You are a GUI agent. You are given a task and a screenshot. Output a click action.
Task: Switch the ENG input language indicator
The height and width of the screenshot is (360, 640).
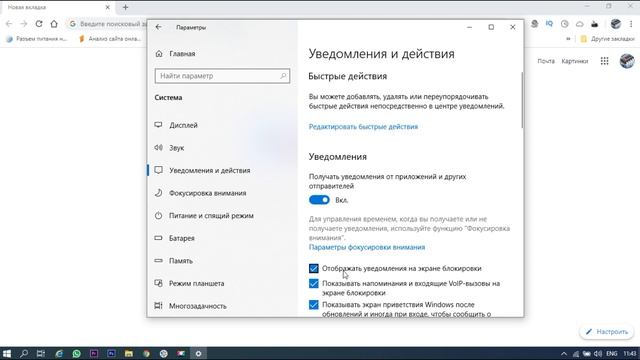pos(611,353)
